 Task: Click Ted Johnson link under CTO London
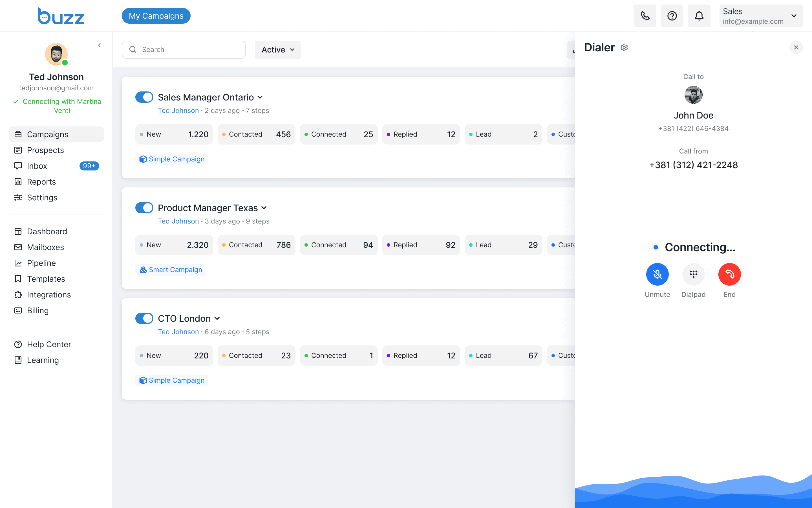pos(178,332)
